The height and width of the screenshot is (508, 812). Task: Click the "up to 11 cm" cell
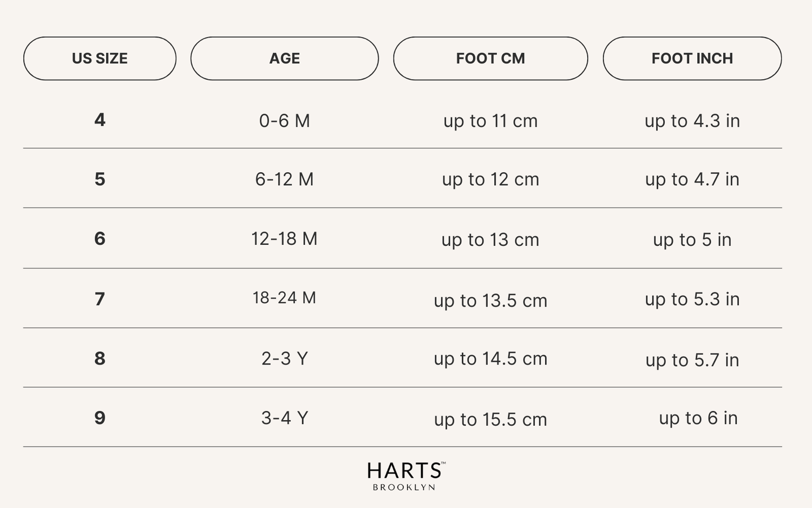pyautogui.click(x=490, y=121)
